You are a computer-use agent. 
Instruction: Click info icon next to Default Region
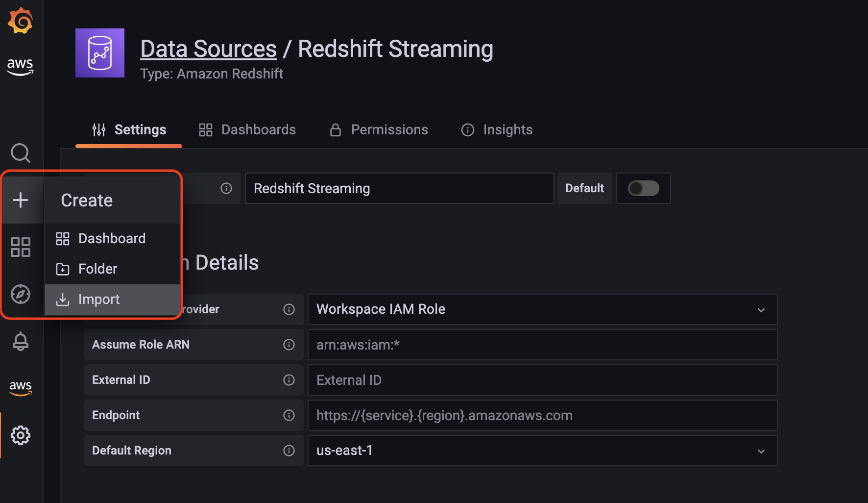[x=289, y=451]
